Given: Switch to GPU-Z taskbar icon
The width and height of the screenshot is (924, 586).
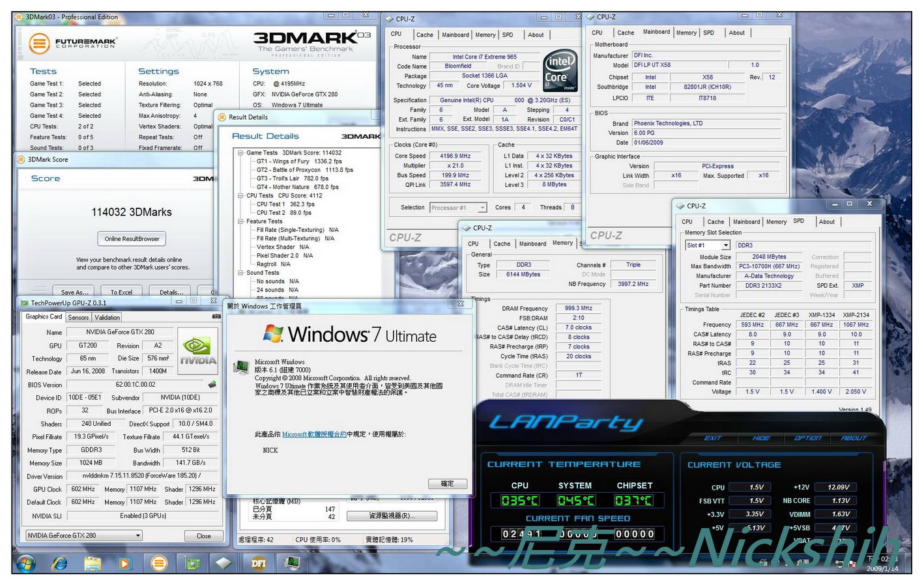Looking at the screenshot, I should (x=192, y=563).
